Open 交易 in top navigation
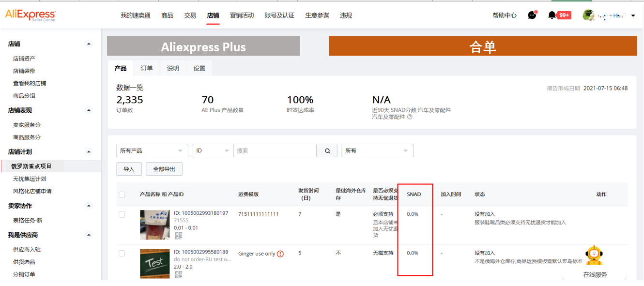This screenshot has height=286, width=644. [x=190, y=15]
